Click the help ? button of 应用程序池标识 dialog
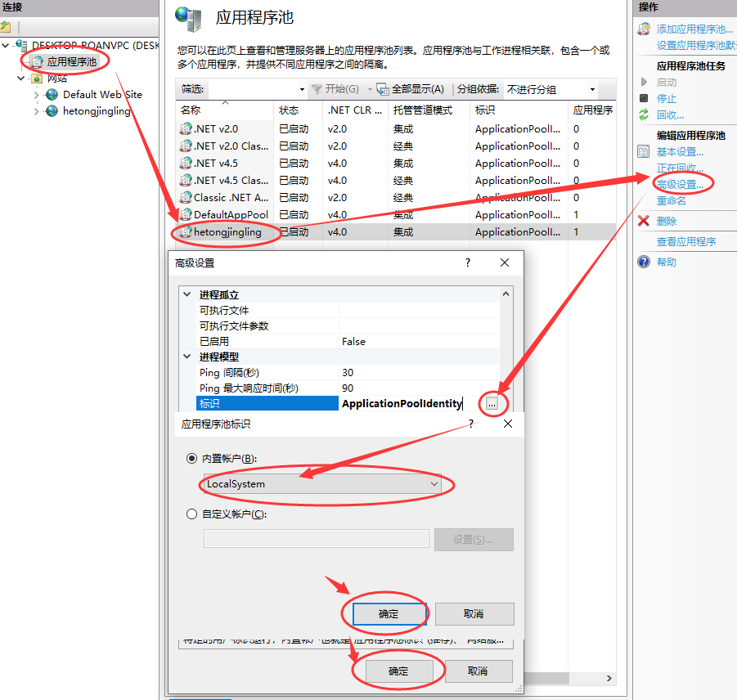This screenshot has width=737, height=700. pos(471,424)
